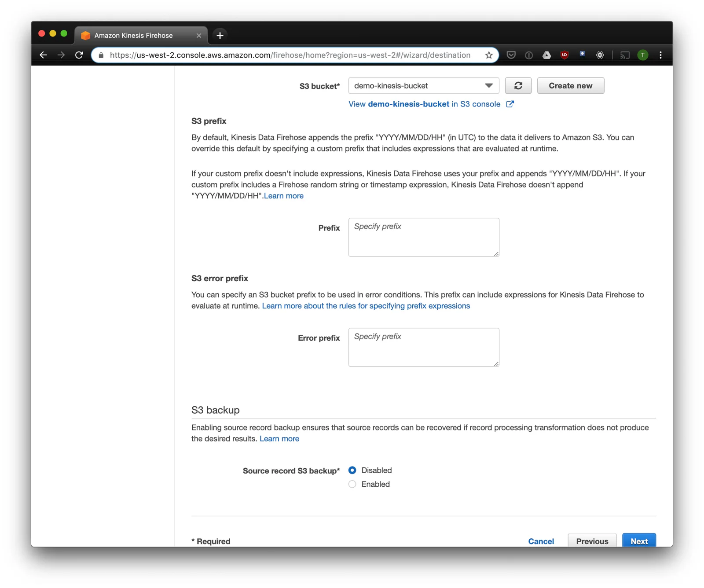Click the Cast screen icon
This screenshot has height=588, width=704.
625,55
